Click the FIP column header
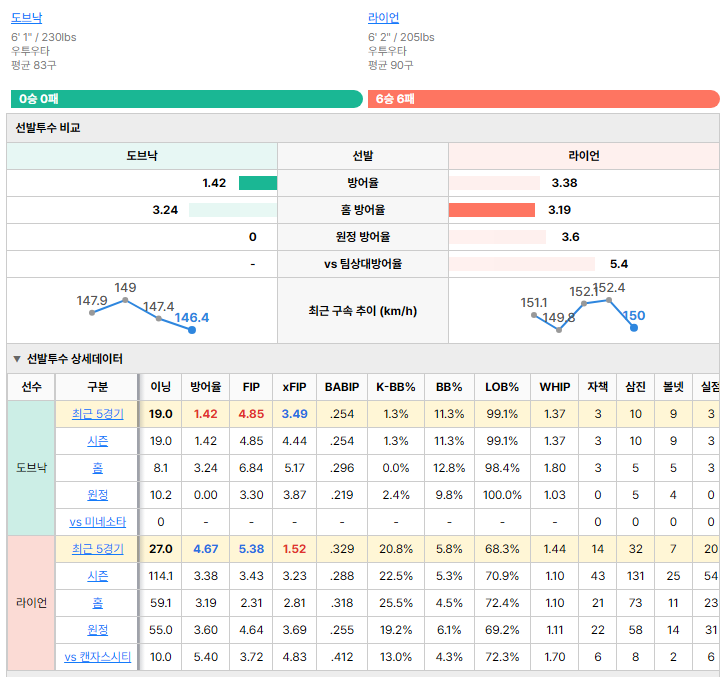The width and height of the screenshot is (726, 677). coord(251,387)
